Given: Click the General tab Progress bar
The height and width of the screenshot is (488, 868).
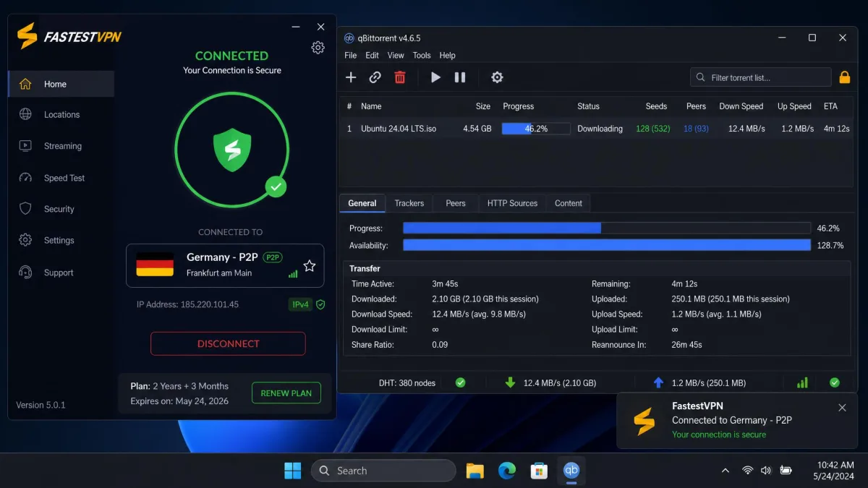Looking at the screenshot, I should tap(607, 228).
